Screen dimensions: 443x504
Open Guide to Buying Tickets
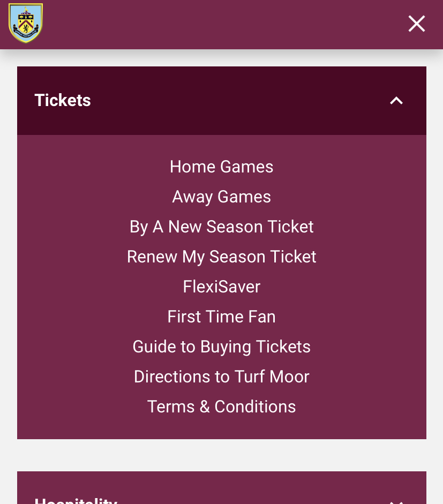coord(222,347)
